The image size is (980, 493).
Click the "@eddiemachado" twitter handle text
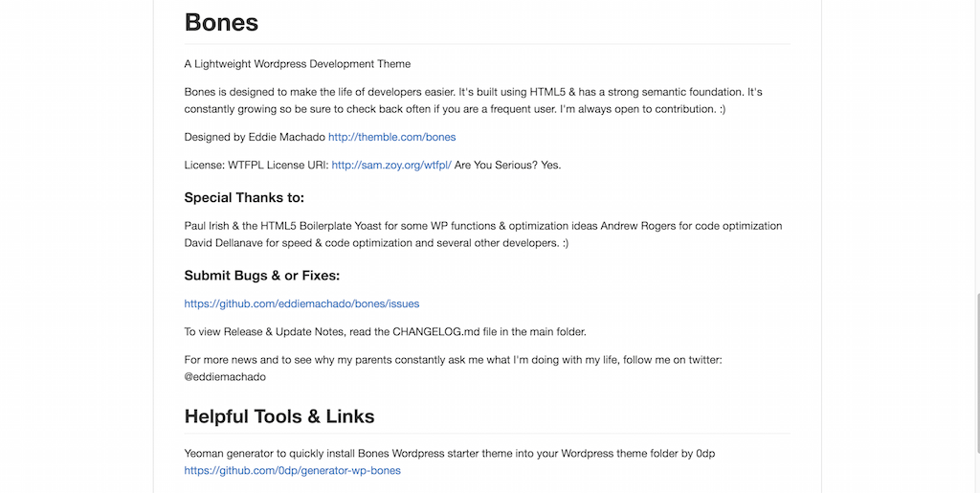(x=225, y=377)
